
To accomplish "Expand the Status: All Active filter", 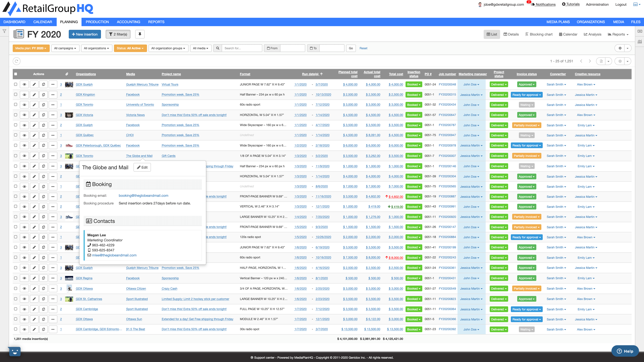I will point(130,48).
